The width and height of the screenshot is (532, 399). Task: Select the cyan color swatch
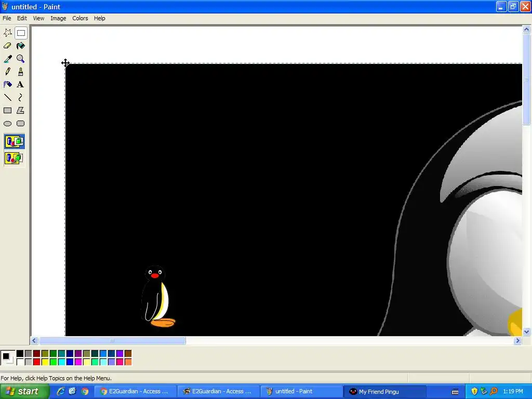(62, 362)
